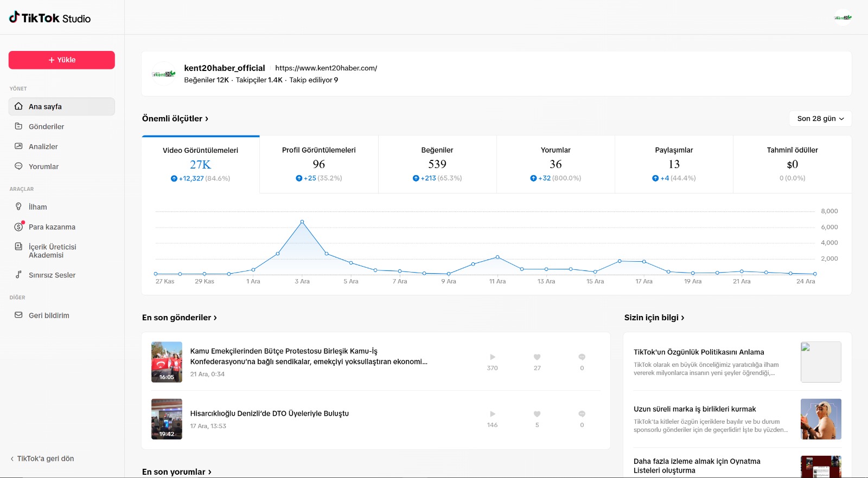Open the Kamu Emekçileri video thumbnail

coord(167,362)
